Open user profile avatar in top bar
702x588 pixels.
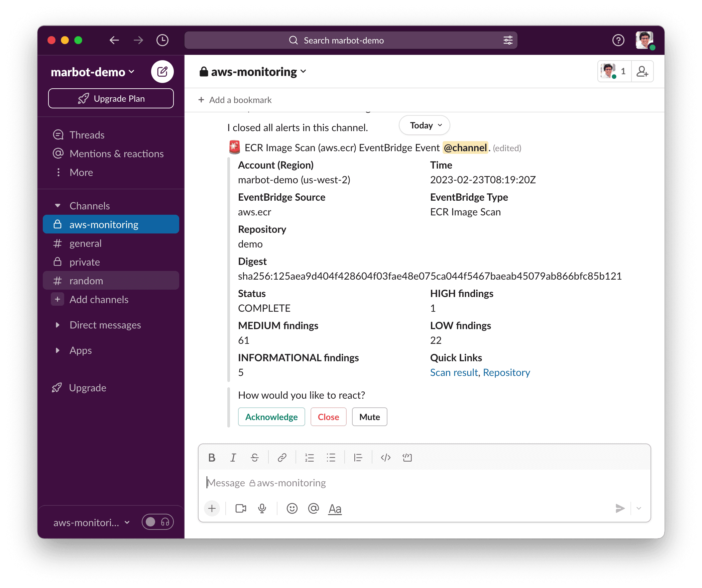pyautogui.click(x=645, y=40)
